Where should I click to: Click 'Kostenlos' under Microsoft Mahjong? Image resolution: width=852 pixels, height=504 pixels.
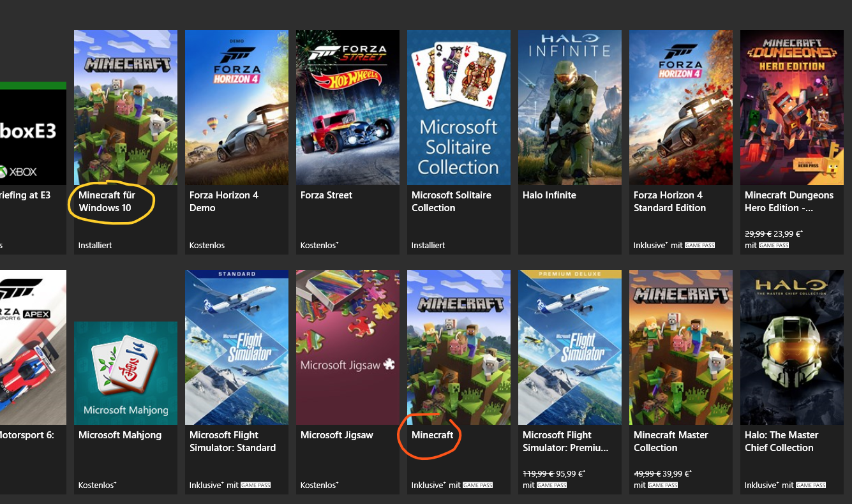pos(98,485)
